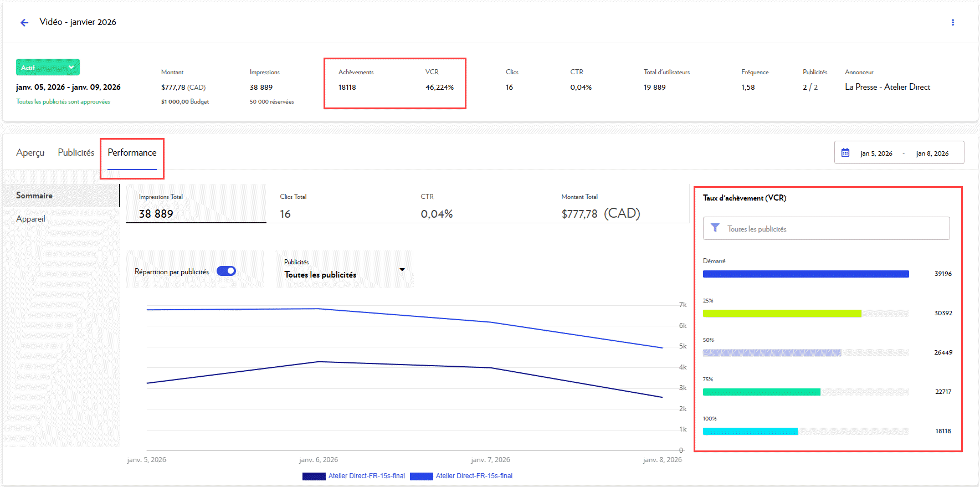The width and height of the screenshot is (980, 487).
Task: Click the Impressions Total metric card
Action: tap(196, 205)
